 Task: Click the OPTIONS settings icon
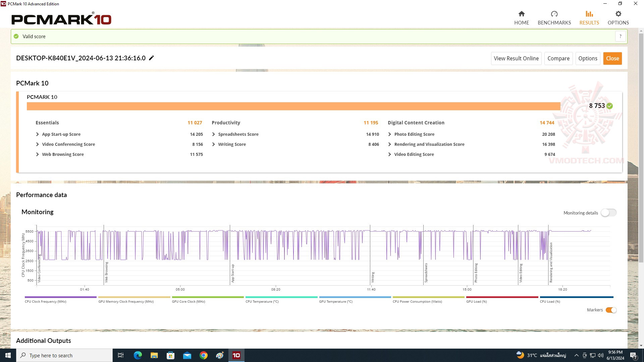619,14
